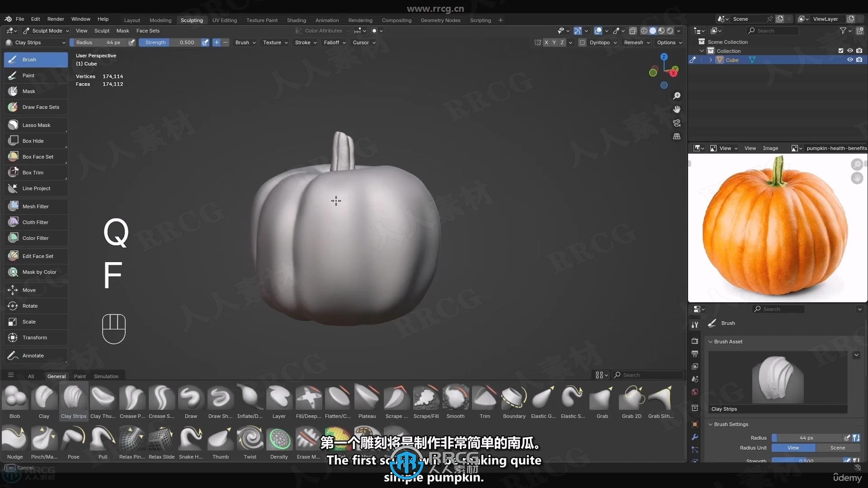The width and height of the screenshot is (868, 488).
Task: Click the zoom view magnifier in viewport
Action: (x=677, y=96)
